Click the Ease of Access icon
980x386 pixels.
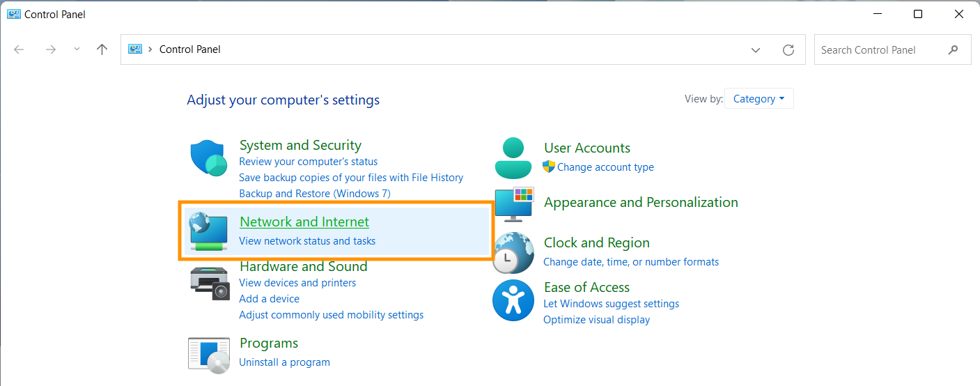pos(513,300)
